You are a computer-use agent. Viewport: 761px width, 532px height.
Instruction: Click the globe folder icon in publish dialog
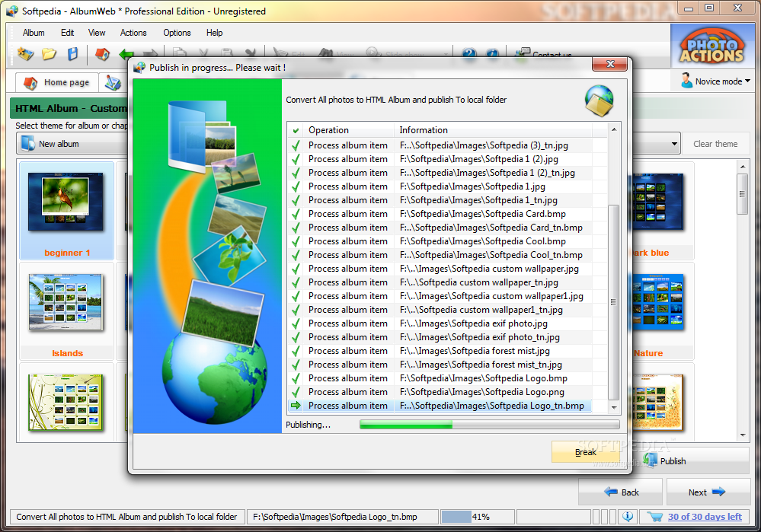click(600, 100)
